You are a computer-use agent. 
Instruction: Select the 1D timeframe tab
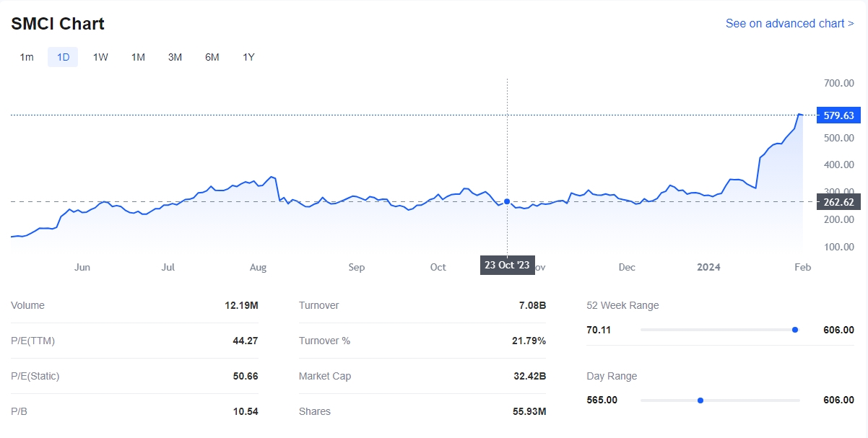point(63,57)
